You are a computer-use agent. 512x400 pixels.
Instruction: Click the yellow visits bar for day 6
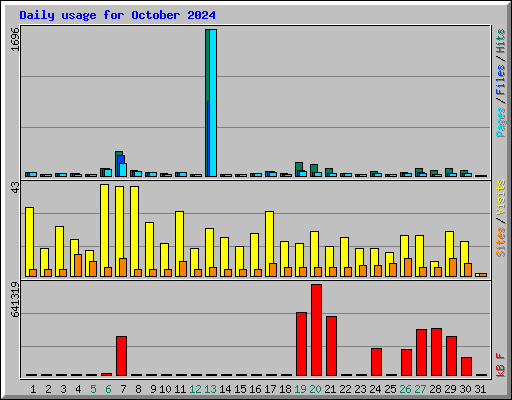104,226
